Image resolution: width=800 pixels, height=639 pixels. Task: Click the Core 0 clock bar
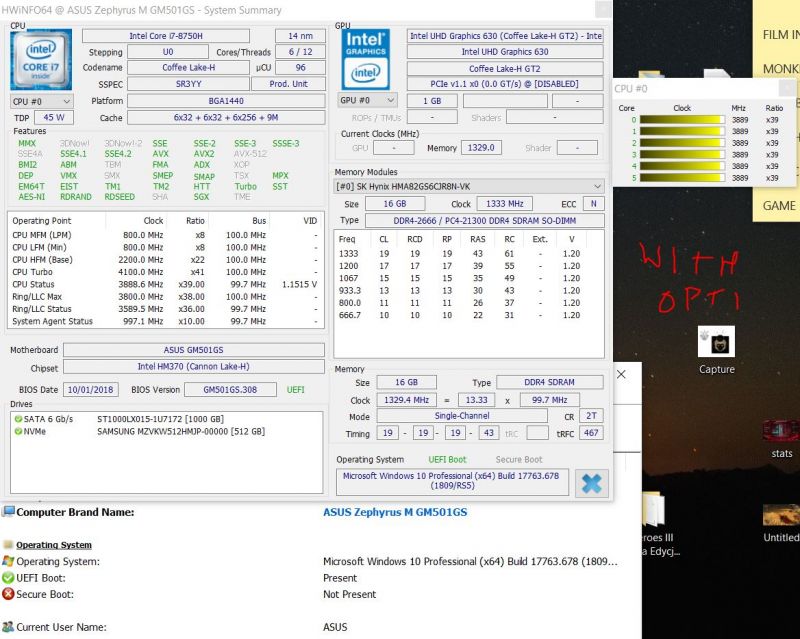[682, 120]
